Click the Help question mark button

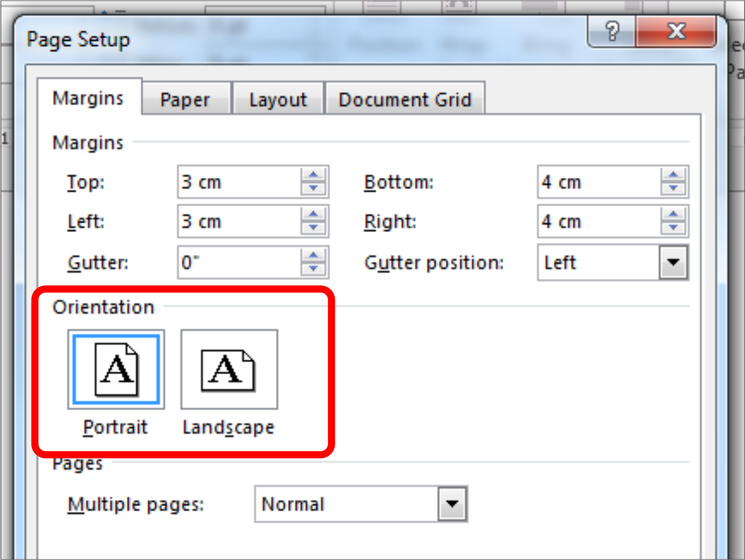612,31
